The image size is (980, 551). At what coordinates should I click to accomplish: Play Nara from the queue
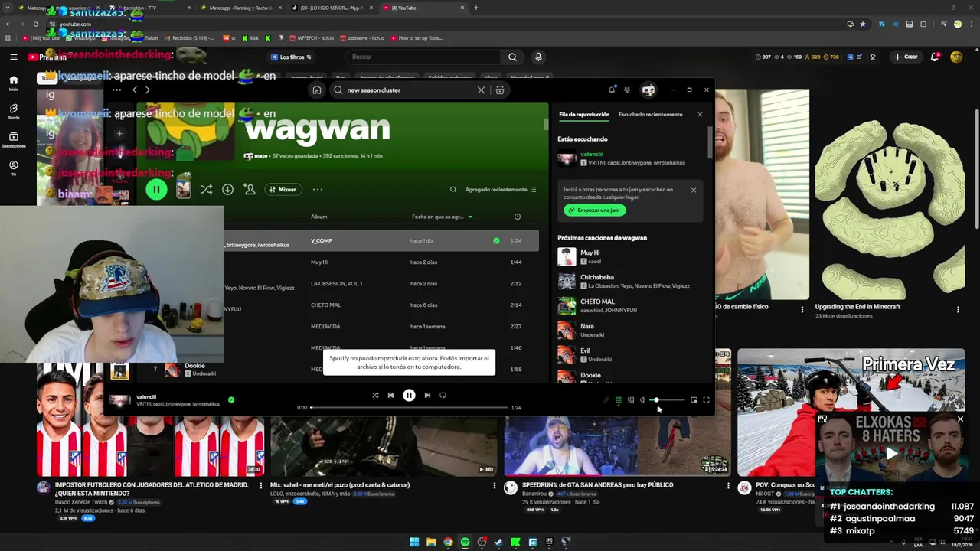[567, 331]
